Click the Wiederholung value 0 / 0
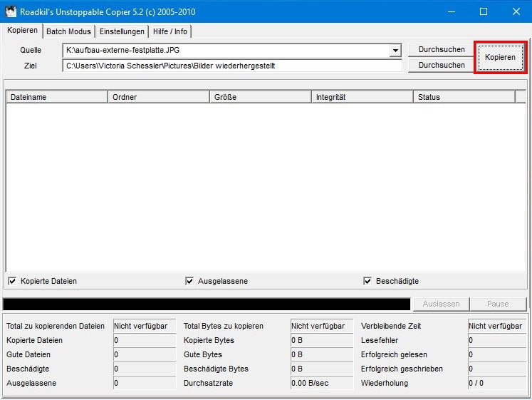This screenshot has width=532, height=400. (497, 383)
